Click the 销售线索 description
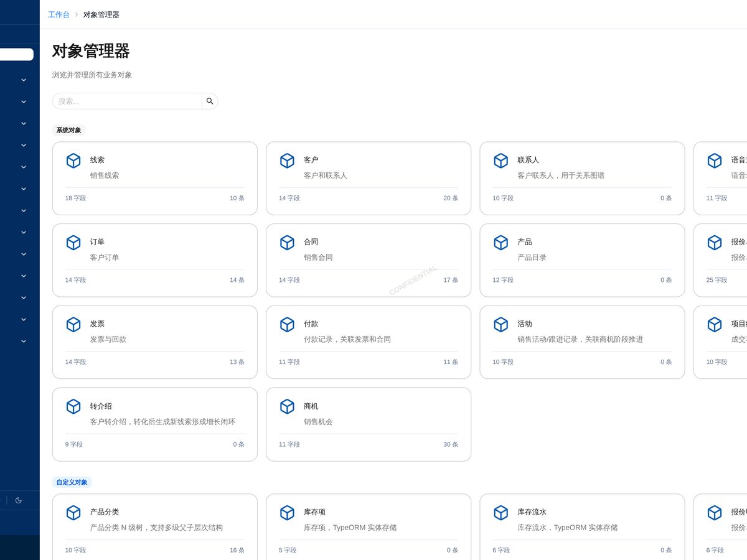The width and height of the screenshot is (747, 560). click(105, 175)
